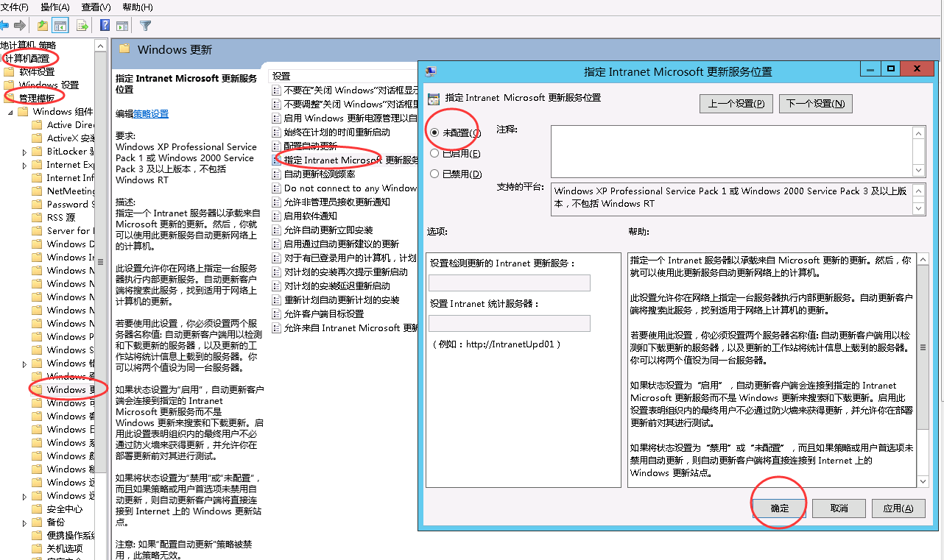Click the 确定 button
The width and height of the screenshot is (944, 560).
[779, 508]
